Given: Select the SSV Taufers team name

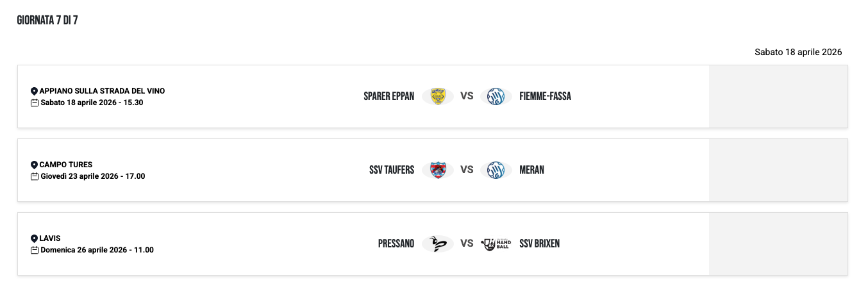Looking at the screenshot, I should (x=392, y=170).
